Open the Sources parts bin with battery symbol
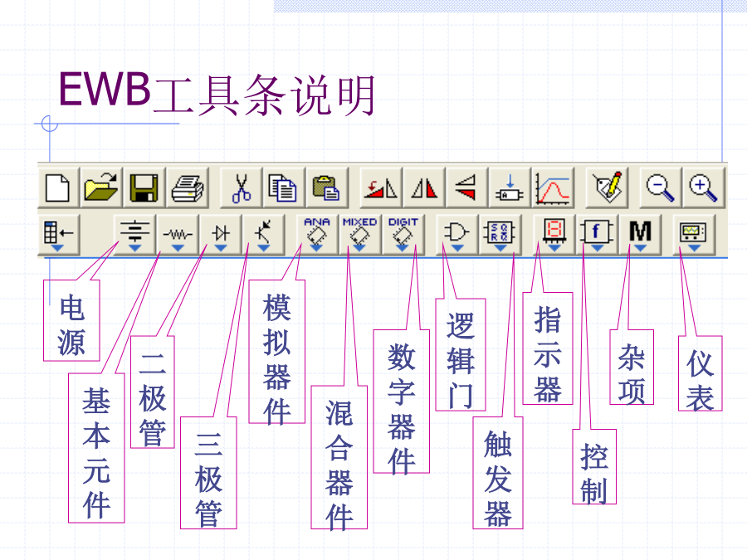747x560 pixels. point(134,234)
